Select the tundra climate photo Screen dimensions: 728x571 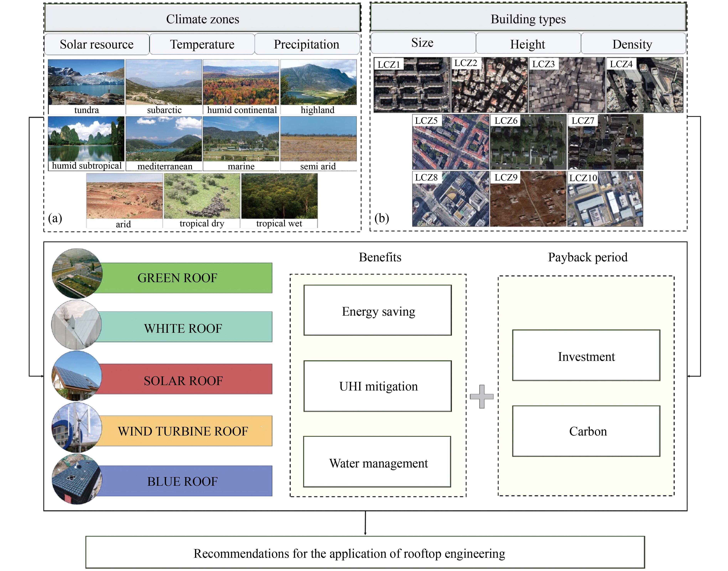[x=86, y=82]
